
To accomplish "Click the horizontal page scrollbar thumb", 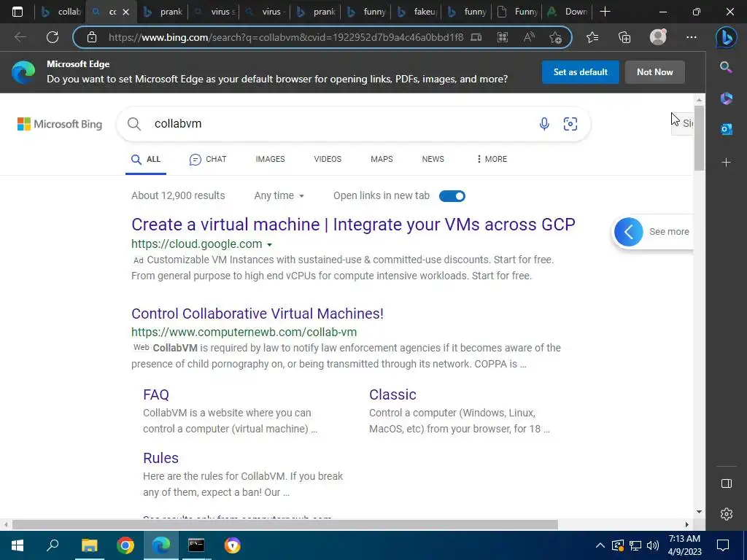I will tap(285, 525).
